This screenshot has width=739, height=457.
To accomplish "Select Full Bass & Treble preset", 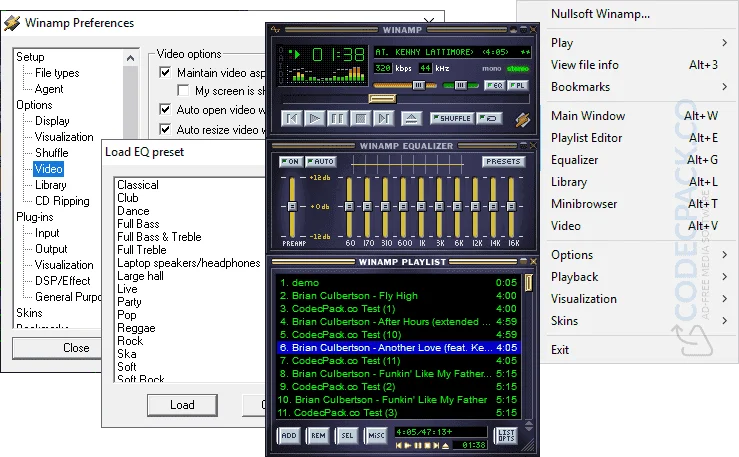I will [x=159, y=237].
